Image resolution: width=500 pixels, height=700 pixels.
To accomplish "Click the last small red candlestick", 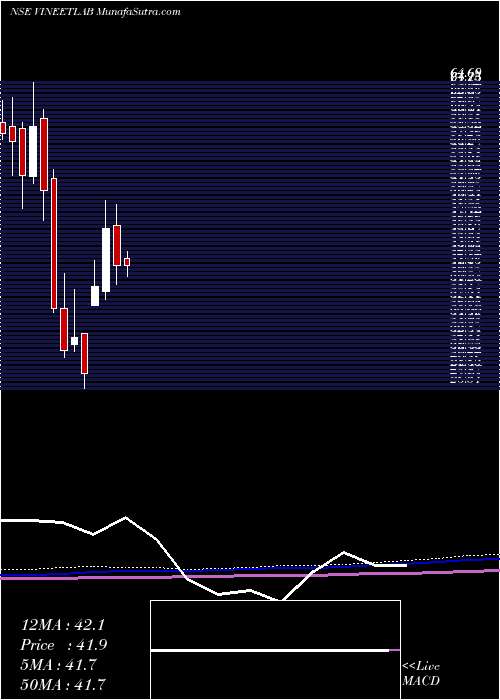I will pyautogui.click(x=127, y=264).
